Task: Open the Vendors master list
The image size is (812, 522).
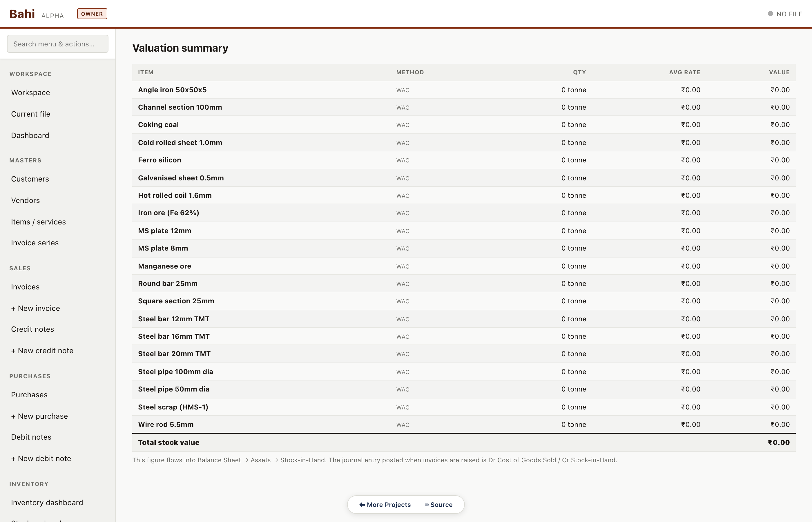Action: [x=26, y=200]
